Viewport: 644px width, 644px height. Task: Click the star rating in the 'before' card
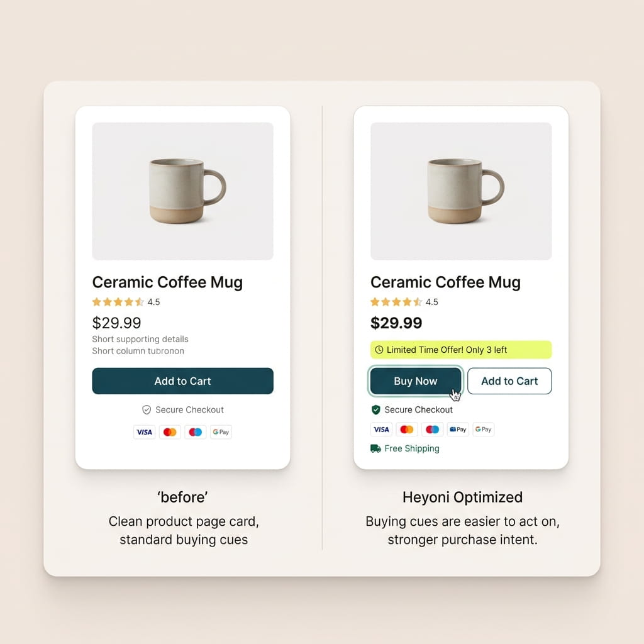(x=118, y=302)
